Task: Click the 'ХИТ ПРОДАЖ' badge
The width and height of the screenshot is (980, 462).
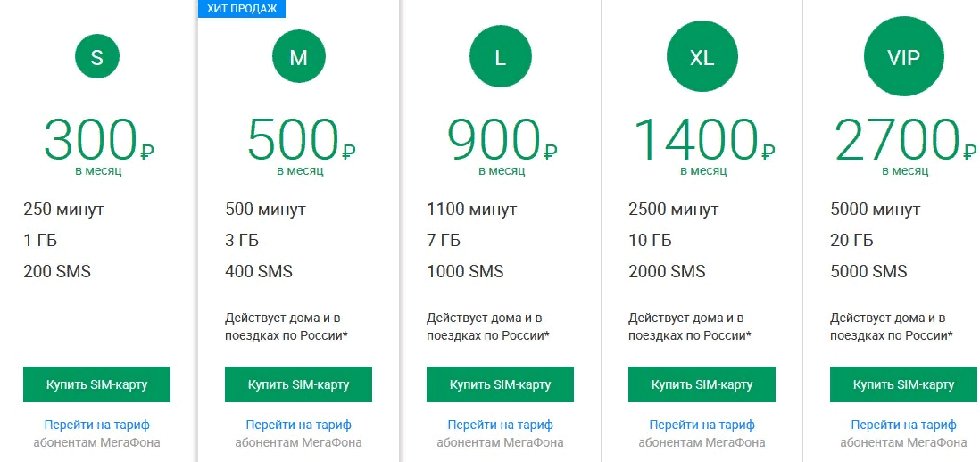Action: pyautogui.click(x=241, y=8)
